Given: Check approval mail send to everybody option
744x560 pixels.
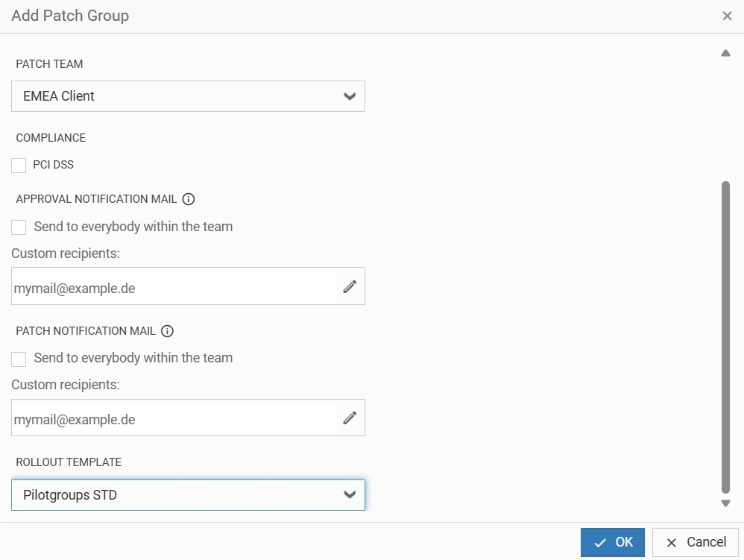Looking at the screenshot, I should (19, 227).
